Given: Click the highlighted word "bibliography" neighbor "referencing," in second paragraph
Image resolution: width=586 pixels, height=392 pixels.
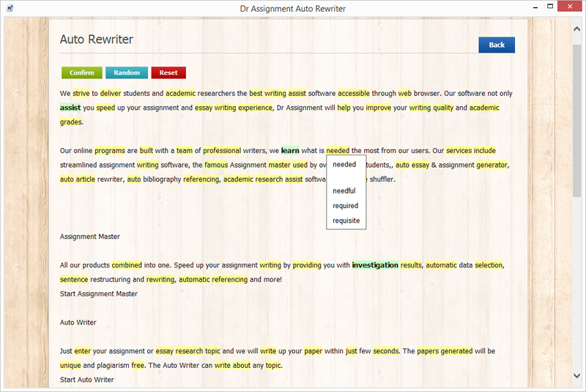Looking at the screenshot, I should [201, 180].
